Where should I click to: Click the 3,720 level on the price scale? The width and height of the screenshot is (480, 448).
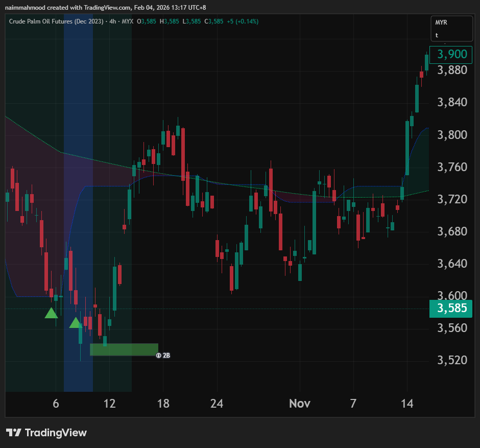pyautogui.click(x=451, y=199)
